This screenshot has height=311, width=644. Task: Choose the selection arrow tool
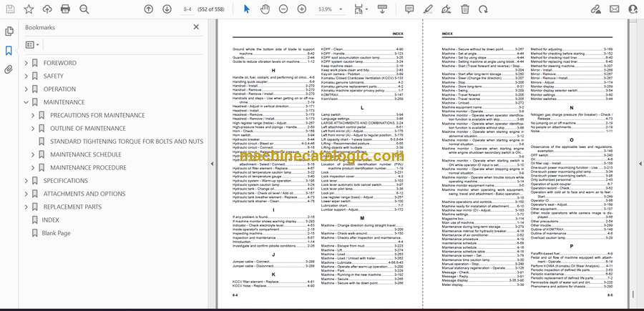point(246,9)
